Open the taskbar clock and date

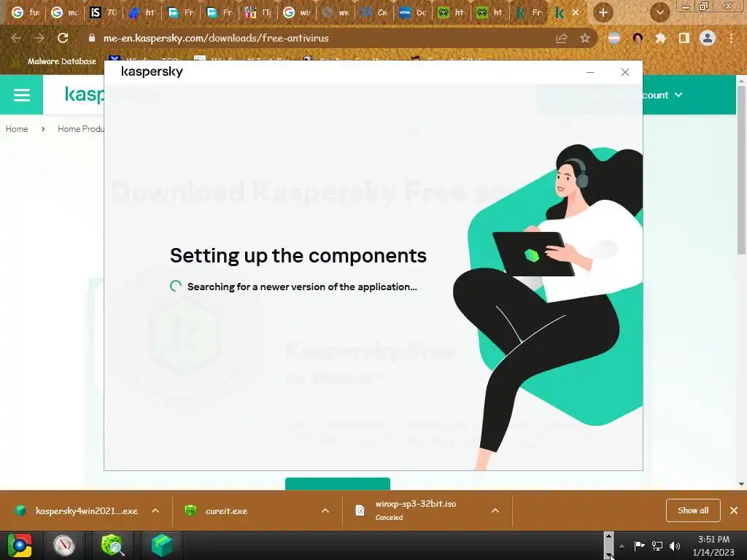click(x=713, y=545)
